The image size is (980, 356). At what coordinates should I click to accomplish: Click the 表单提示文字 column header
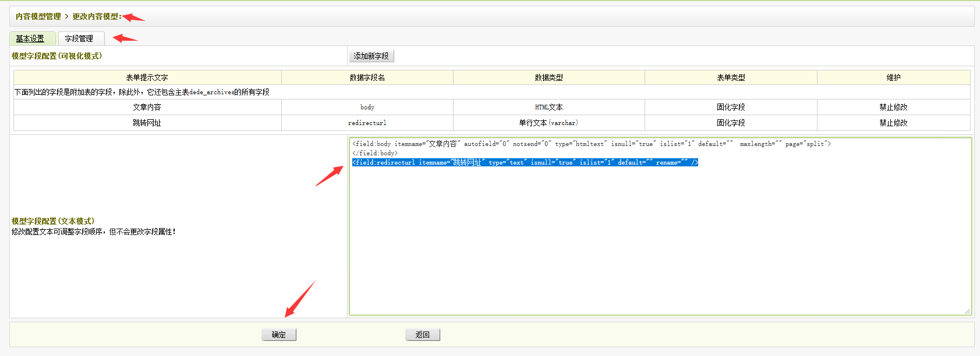147,77
